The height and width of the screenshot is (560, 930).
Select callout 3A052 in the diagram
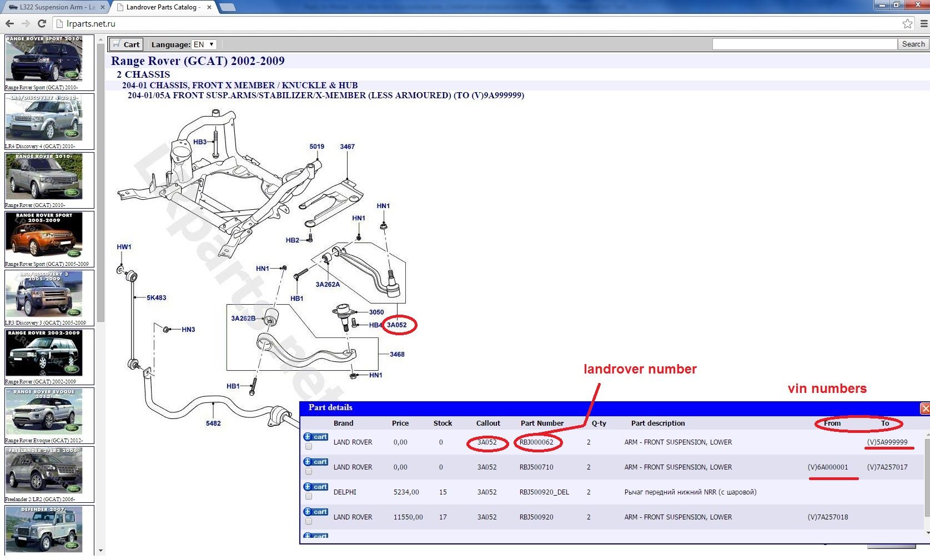(x=396, y=325)
